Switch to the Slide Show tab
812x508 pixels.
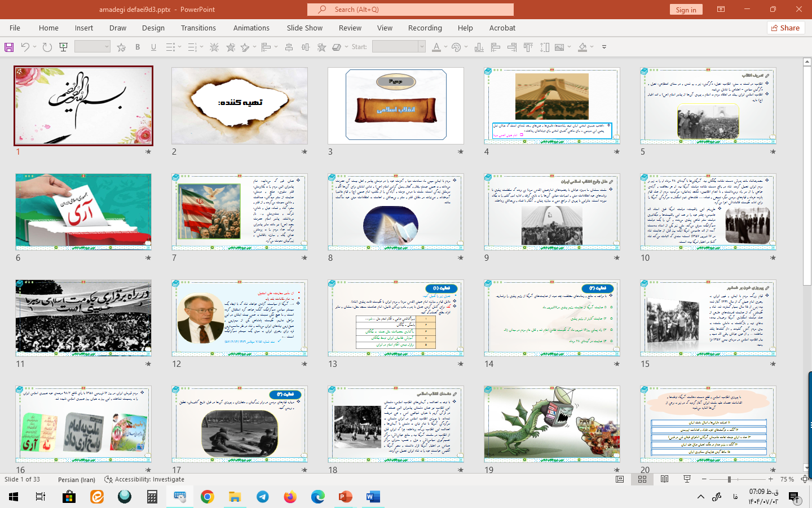click(304, 28)
